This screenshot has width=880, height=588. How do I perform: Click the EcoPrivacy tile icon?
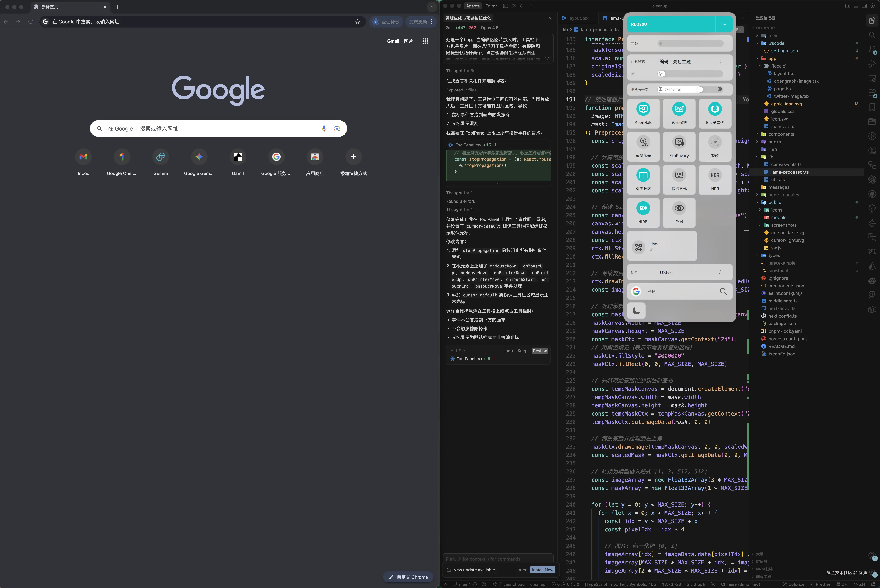pos(679,142)
